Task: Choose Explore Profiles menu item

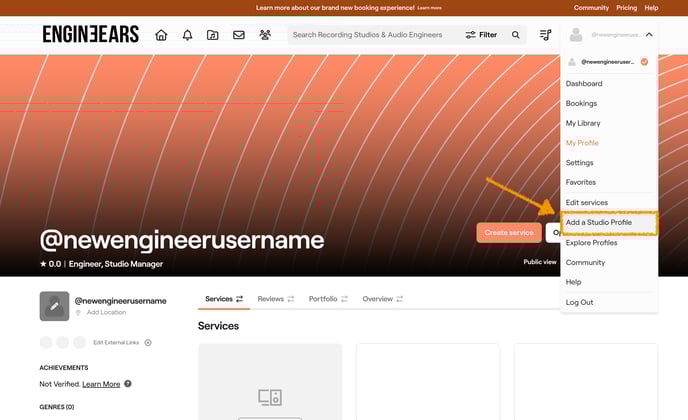Action: (591, 243)
